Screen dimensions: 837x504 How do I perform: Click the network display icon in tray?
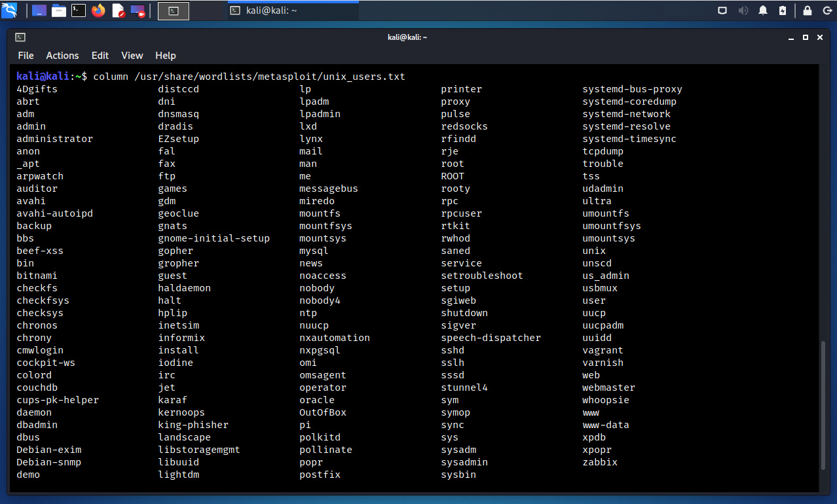(722, 10)
